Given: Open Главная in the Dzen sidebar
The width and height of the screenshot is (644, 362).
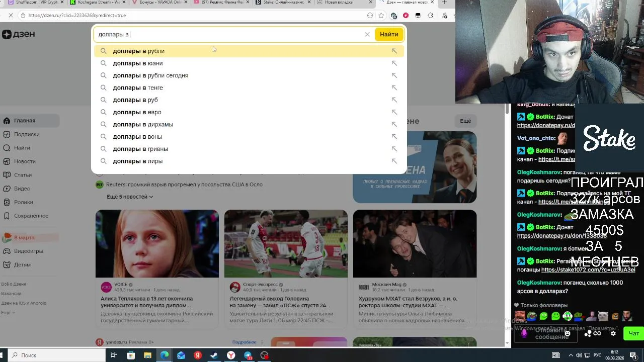Looking at the screenshot, I should (30, 121).
